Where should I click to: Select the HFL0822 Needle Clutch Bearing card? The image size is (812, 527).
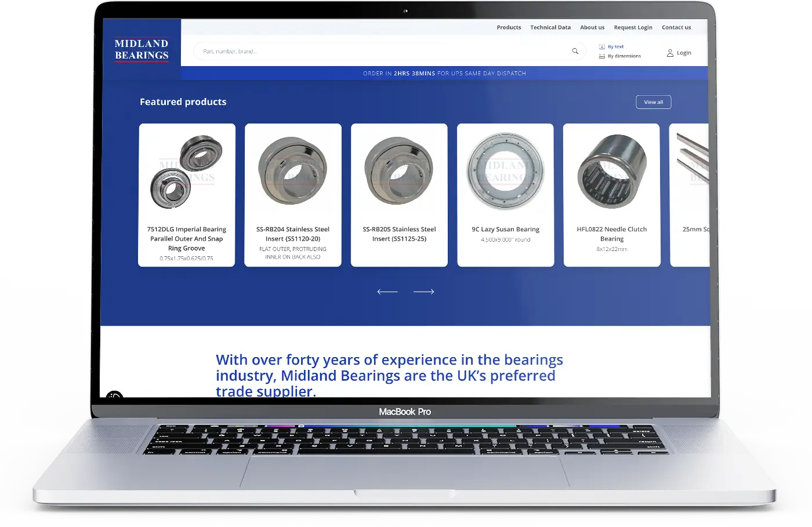(612, 195)
